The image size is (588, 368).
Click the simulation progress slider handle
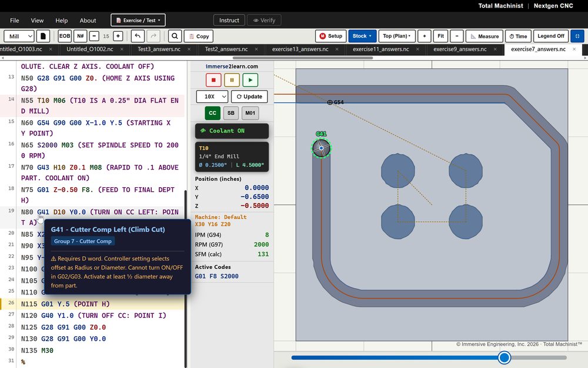pos(505,357)
